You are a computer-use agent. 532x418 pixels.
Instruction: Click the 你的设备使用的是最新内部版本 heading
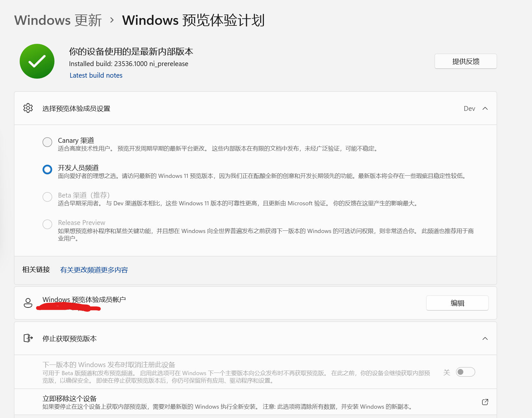(131, 52)
